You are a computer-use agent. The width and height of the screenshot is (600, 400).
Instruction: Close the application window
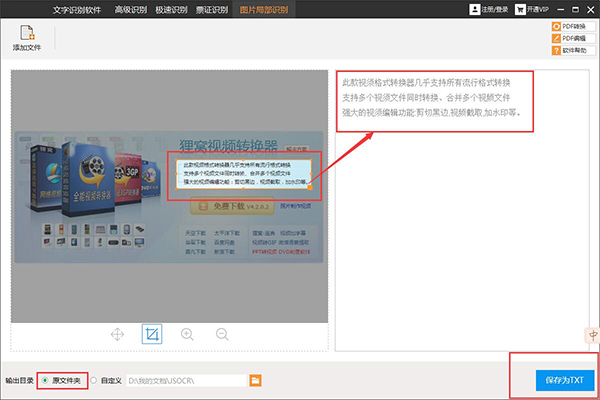click(x=590, y=10)
